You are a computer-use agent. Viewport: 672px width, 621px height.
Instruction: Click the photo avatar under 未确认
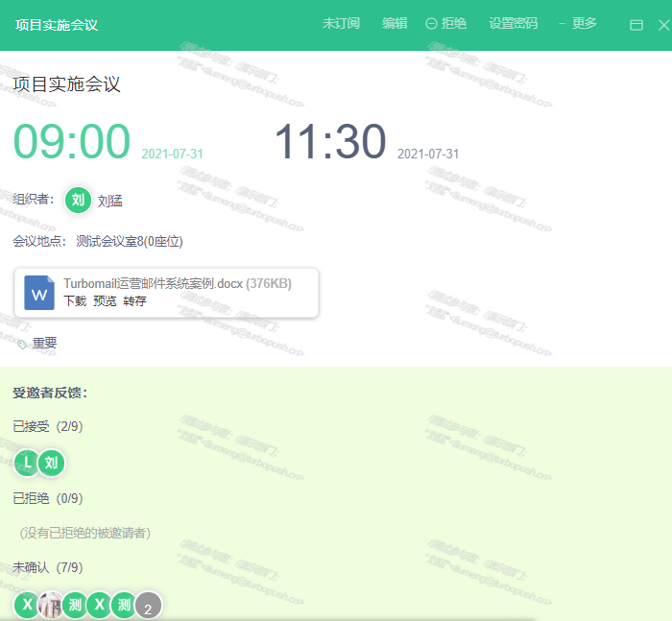point(51,605)
